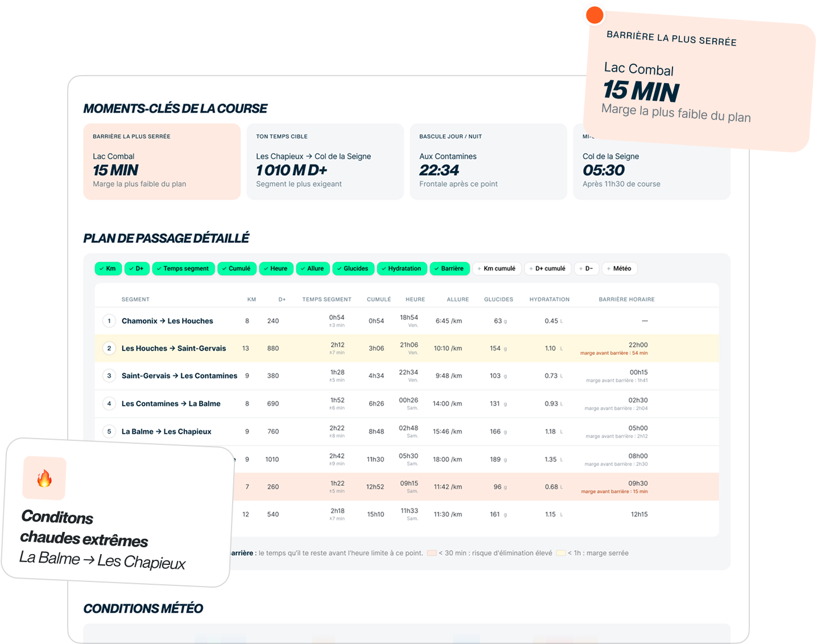
Task: Click the '< 30 min : risque d'élimination élevé' legend text
Action: (x=495, y=553)
